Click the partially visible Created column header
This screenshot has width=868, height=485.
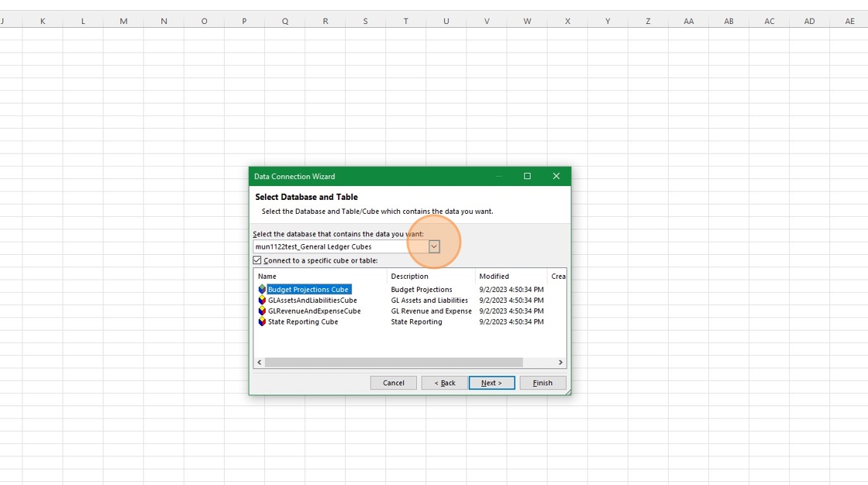(557, 277)
